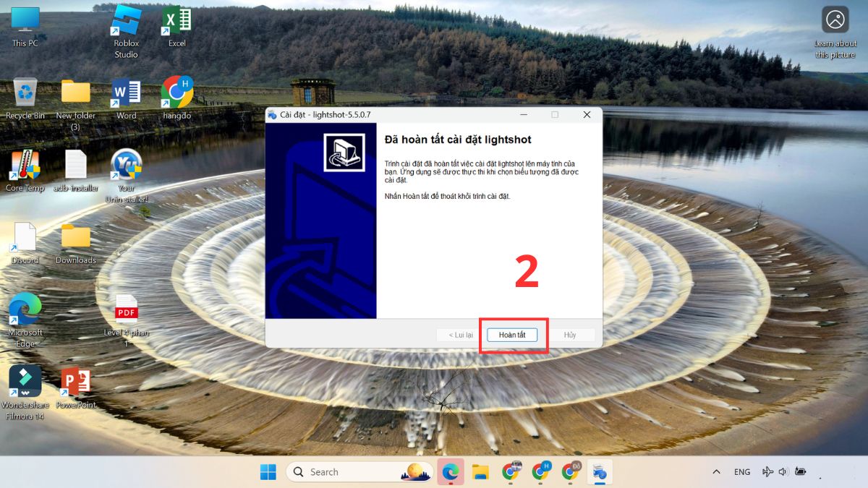Click the lightshot installer taskbar icon

pyautogui.click(x=600, y=472)
